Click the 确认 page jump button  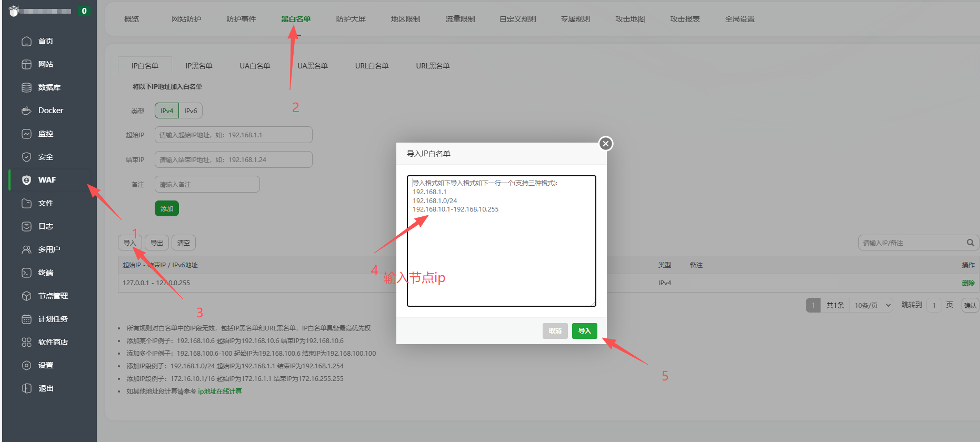coord(970,305)
